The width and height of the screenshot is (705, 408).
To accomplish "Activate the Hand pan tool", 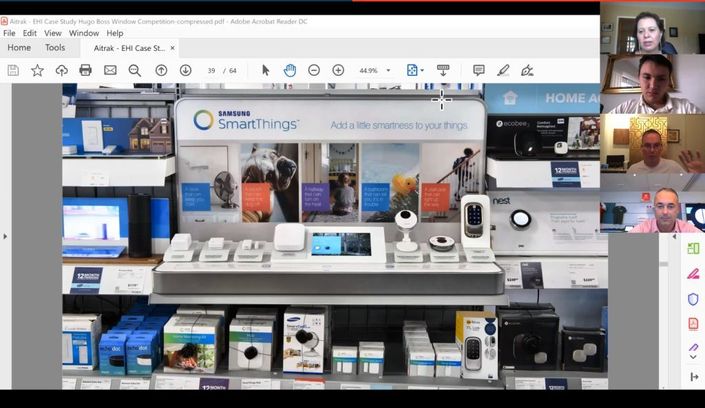I will [x=290, y=70].
